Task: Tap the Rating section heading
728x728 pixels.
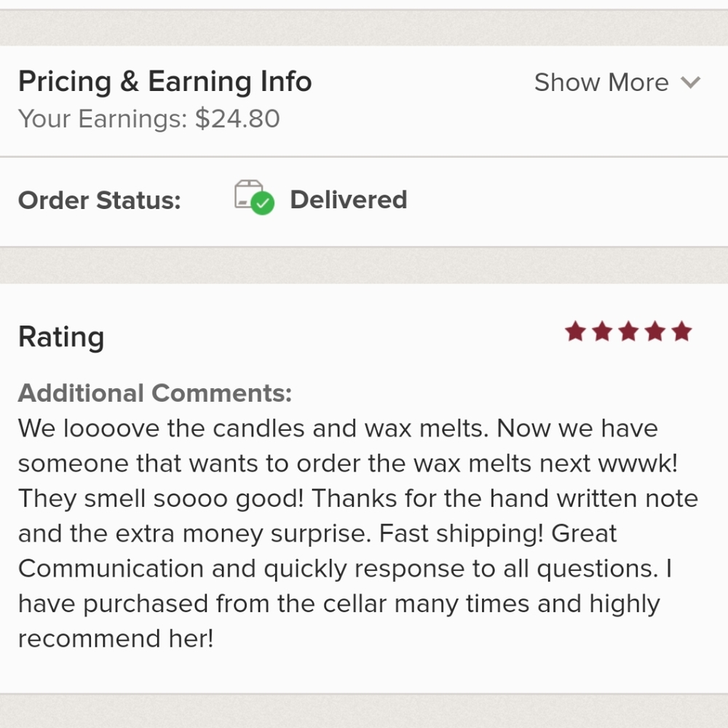Action: 61,337
